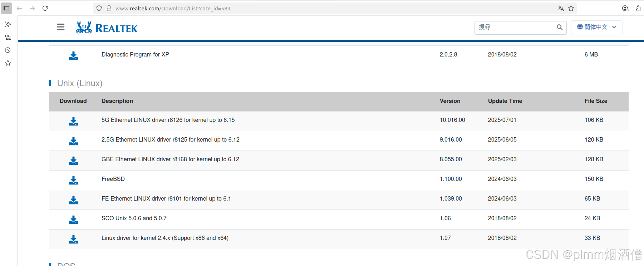
Task: Download the Diagnostic Program for XP
Action: pyautogui.click(x=73, y=56)
